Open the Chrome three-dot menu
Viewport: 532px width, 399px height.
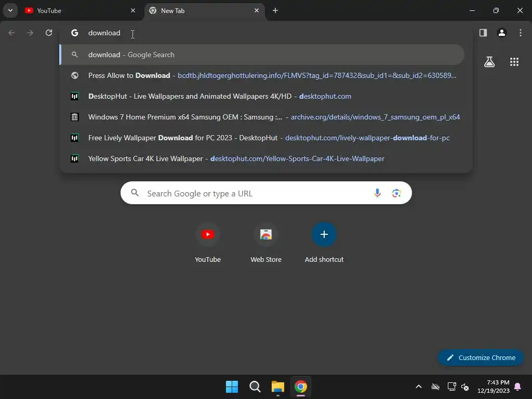tap(521, 33)
